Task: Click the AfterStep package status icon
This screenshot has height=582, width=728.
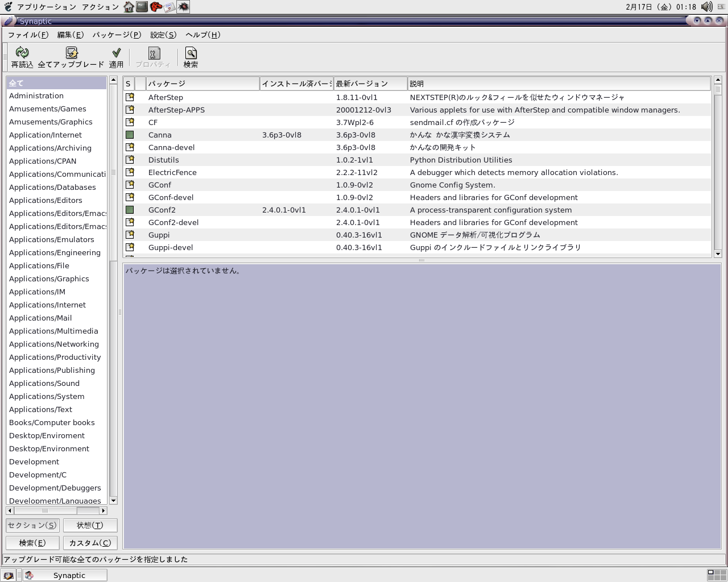Action: 130,97
